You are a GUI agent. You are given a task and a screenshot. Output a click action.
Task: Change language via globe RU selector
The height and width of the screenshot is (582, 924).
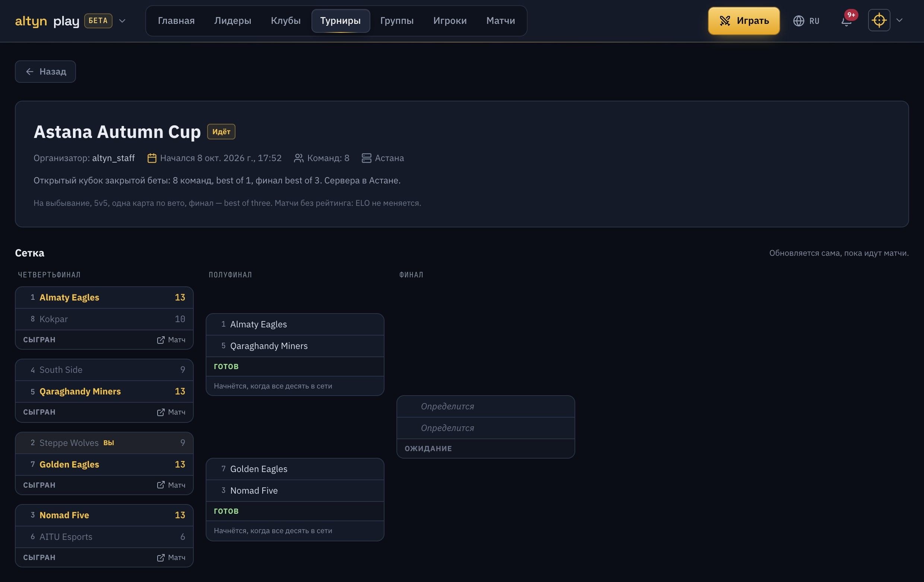806,21
